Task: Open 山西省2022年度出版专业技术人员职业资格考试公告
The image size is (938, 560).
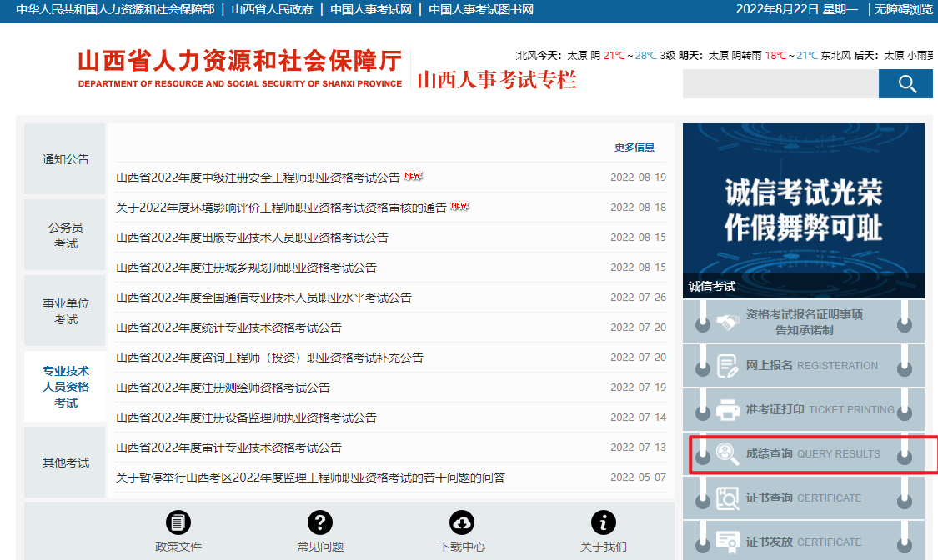Action: click(252, 237)
